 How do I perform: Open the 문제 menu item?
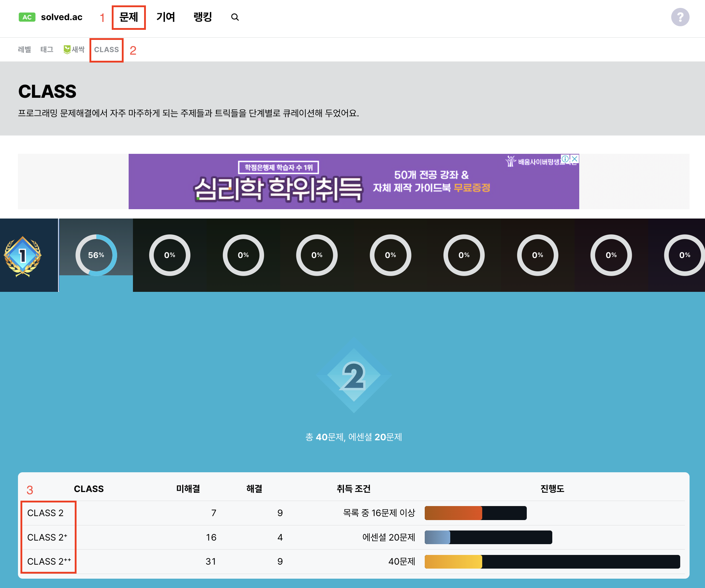click(x=129, y=17)
